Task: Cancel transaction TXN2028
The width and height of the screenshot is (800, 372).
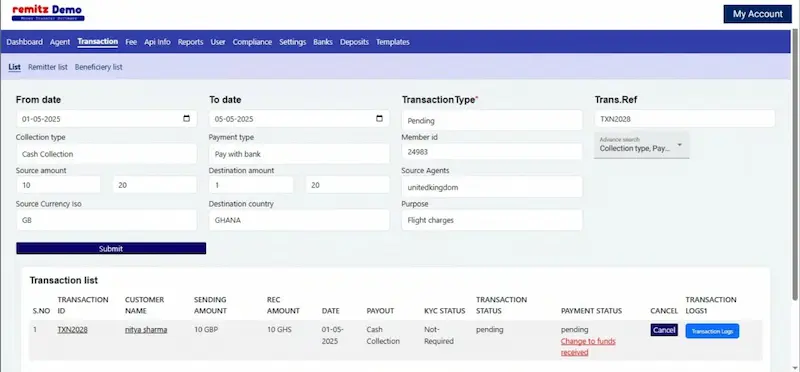Action: (x=664, y=330)
